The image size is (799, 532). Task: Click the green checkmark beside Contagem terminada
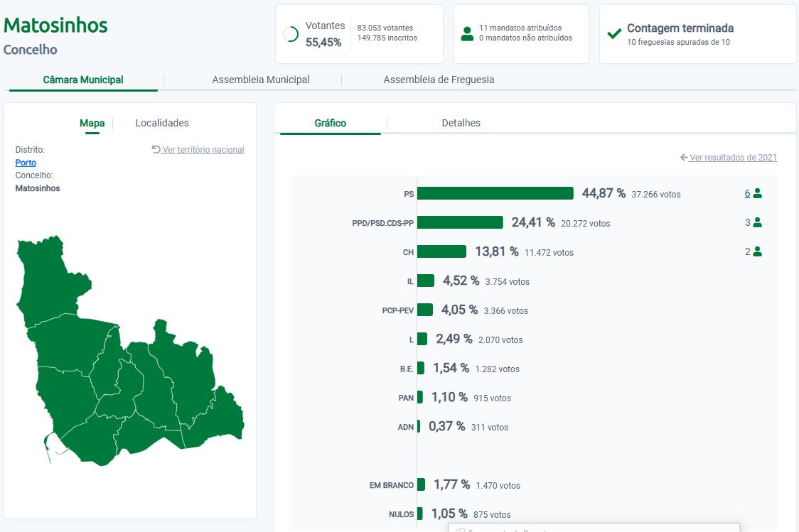point(614,33)
